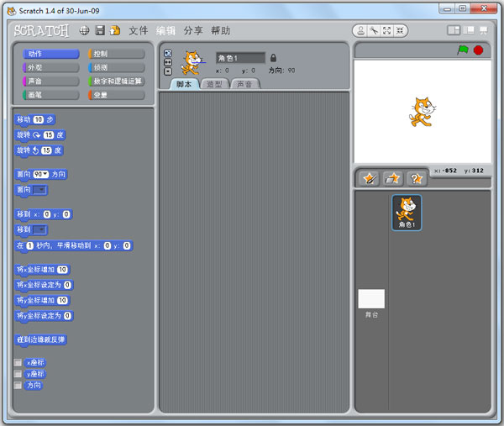This screenshot has width=504, height=426.
Task: Select the 控制 block category
Action: tap(117, 54)
